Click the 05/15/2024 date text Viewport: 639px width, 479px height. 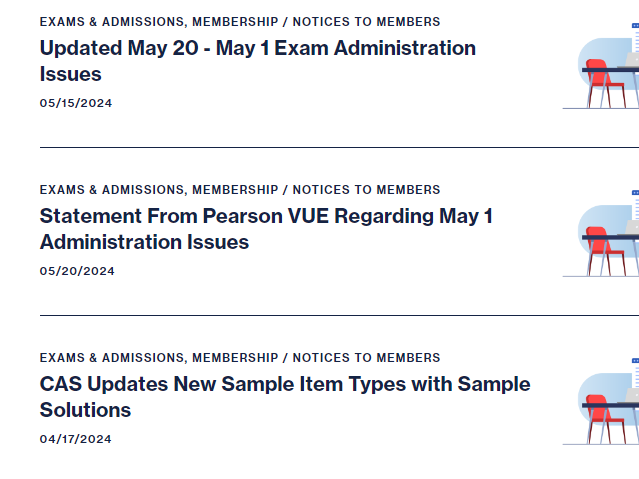(x=77, y=103)
